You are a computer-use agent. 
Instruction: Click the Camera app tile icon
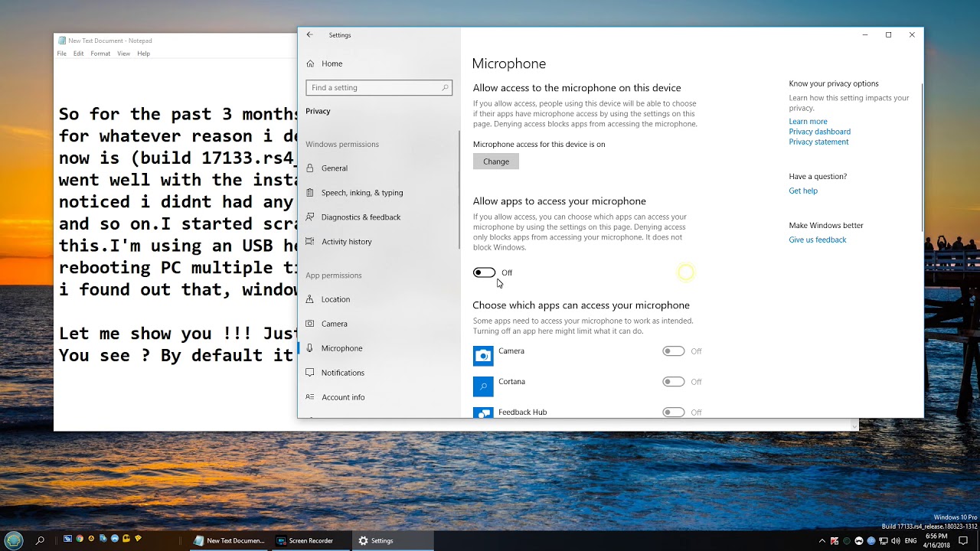[483, 356]
